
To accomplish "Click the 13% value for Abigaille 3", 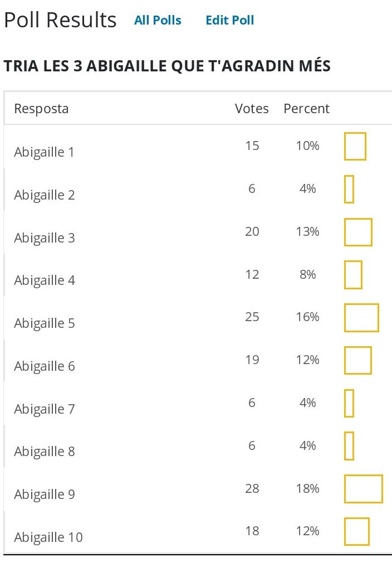I will click(x=308, y=232).
